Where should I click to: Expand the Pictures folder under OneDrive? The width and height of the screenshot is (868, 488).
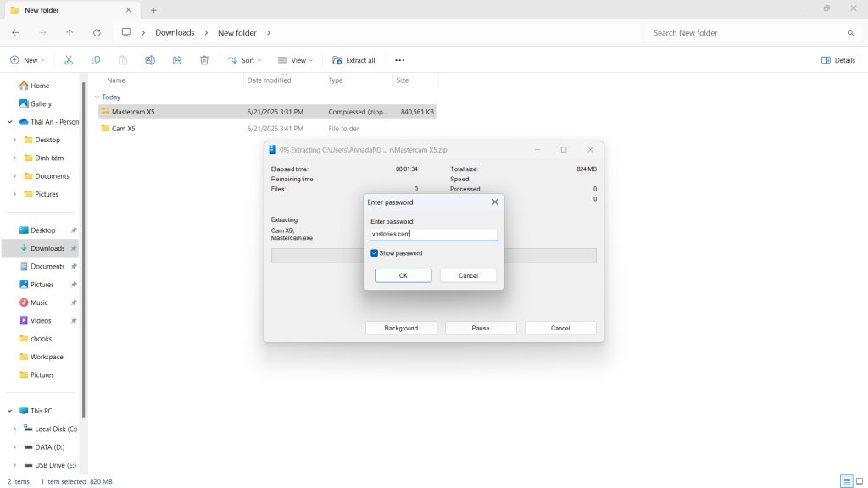[x=14, y=194]
